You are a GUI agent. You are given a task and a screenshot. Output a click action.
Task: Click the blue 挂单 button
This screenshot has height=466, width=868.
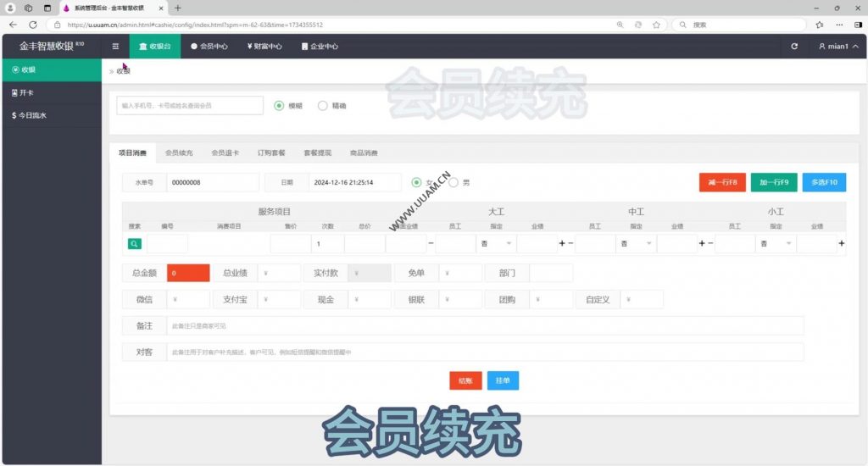tap(503, 380)
